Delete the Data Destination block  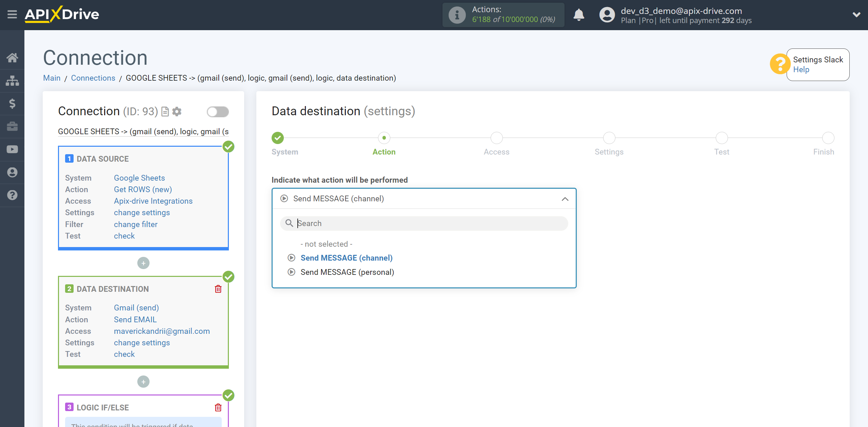tap(218, 289)
